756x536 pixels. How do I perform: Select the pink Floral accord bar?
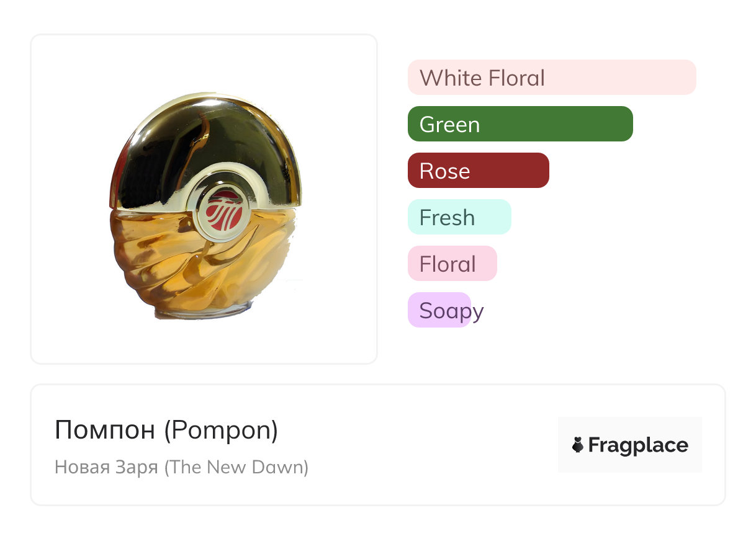coord(452,264)
